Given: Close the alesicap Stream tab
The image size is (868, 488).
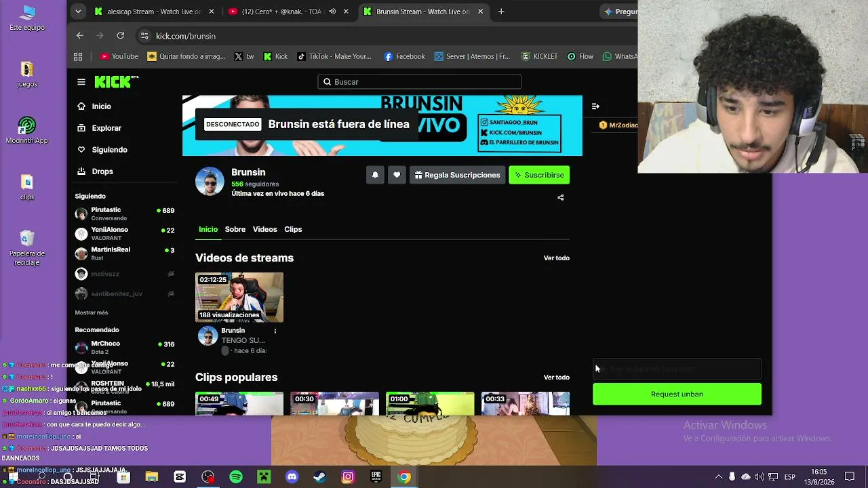Looking at the screenshot, I should click(212, 12).
